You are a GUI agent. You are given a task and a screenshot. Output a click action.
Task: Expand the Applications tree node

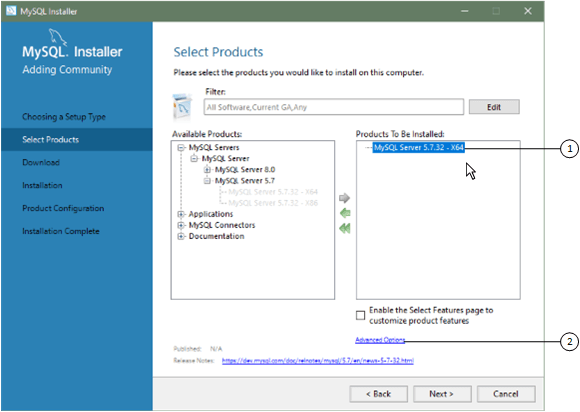coord(181,214)
